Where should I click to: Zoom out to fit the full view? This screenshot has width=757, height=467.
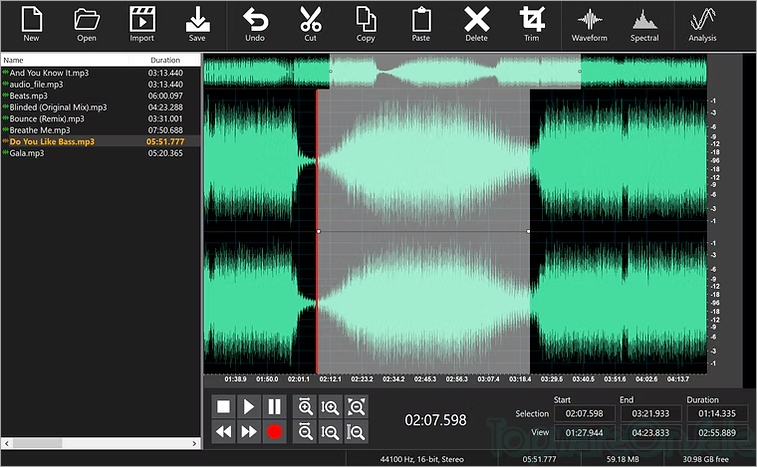356,407
